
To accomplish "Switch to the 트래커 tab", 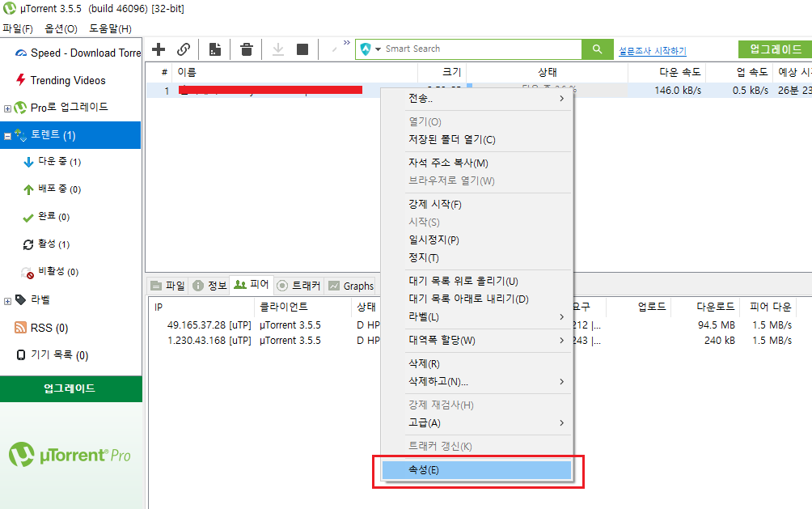I will tap(298, 286).
